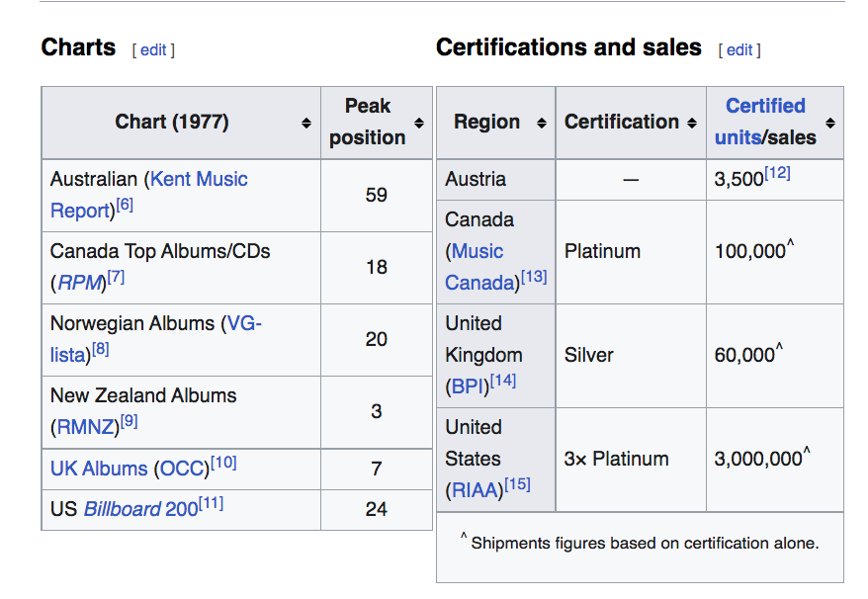
Task: Open the RIAA link
Action: 474,489
